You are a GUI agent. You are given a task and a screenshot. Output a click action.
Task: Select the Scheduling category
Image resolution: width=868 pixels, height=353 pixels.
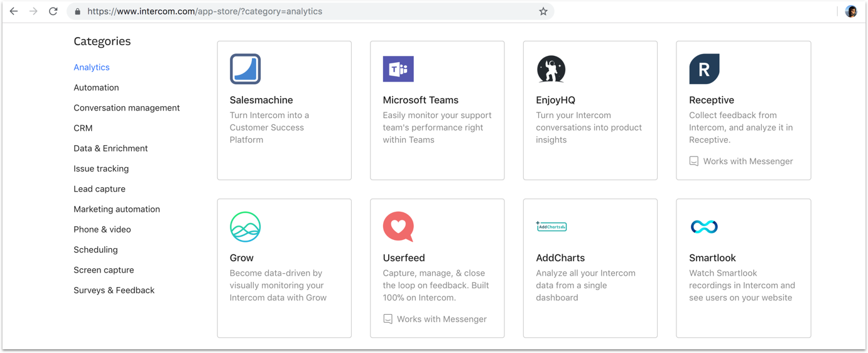point(95,249)
